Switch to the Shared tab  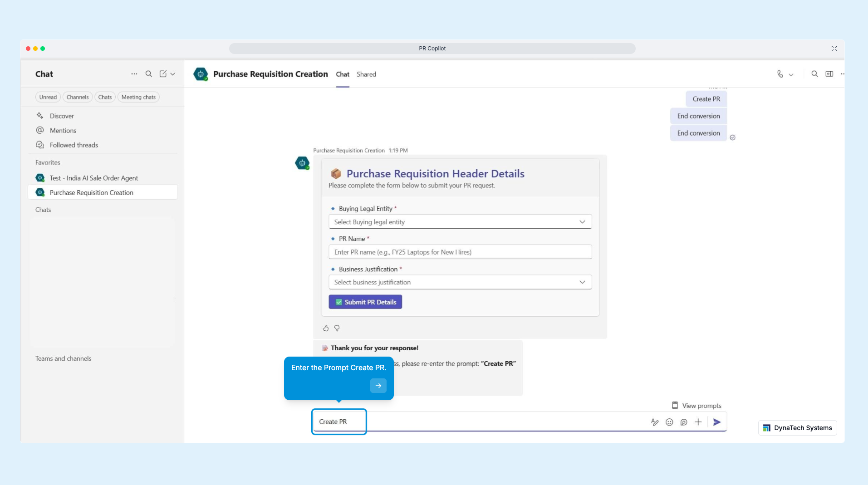point(366,74)
